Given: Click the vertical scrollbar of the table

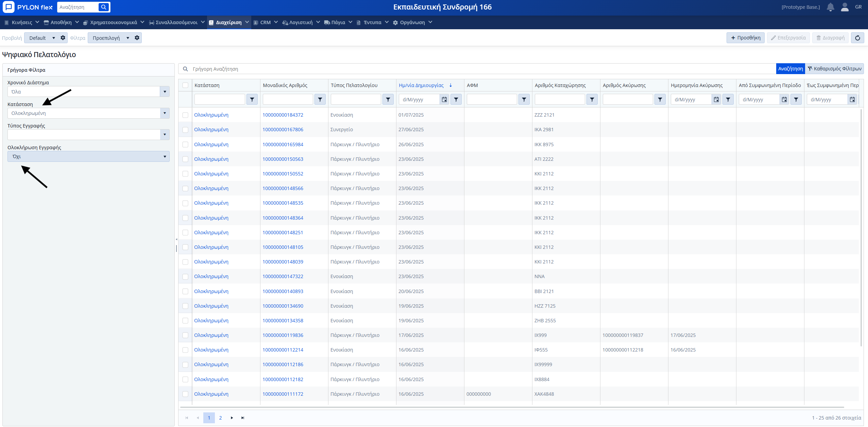Looking at the screenshot, I should coord(861,228).
